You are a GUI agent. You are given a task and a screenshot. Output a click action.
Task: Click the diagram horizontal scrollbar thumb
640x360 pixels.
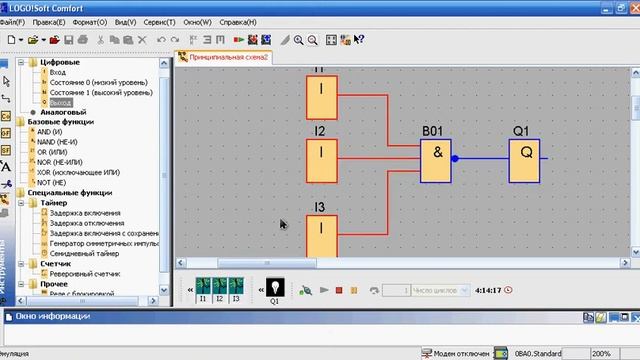(267, 263)
